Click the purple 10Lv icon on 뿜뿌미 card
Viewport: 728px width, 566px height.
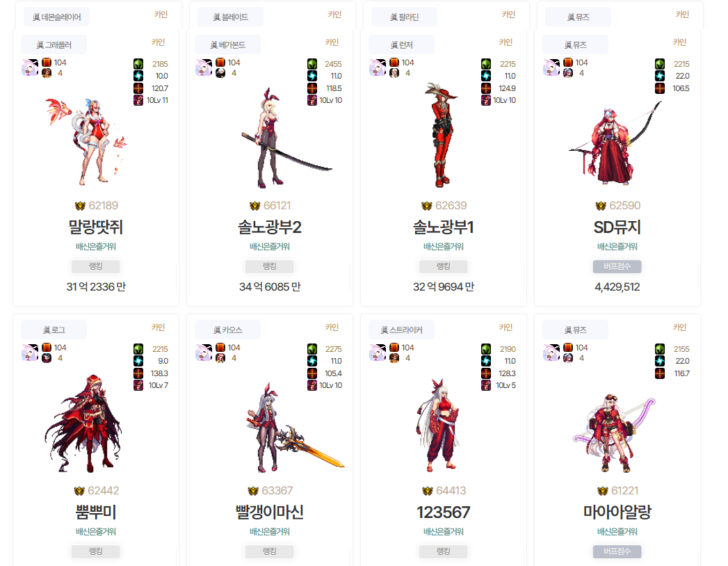(138, 385)
